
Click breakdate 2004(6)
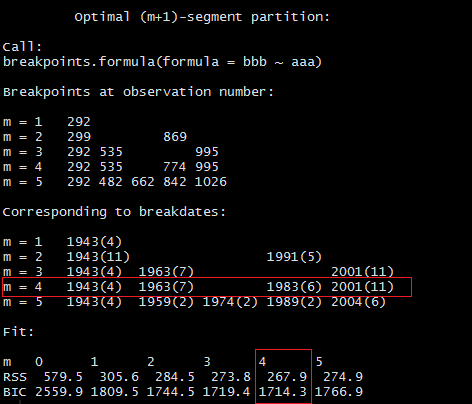pos(358,302)
